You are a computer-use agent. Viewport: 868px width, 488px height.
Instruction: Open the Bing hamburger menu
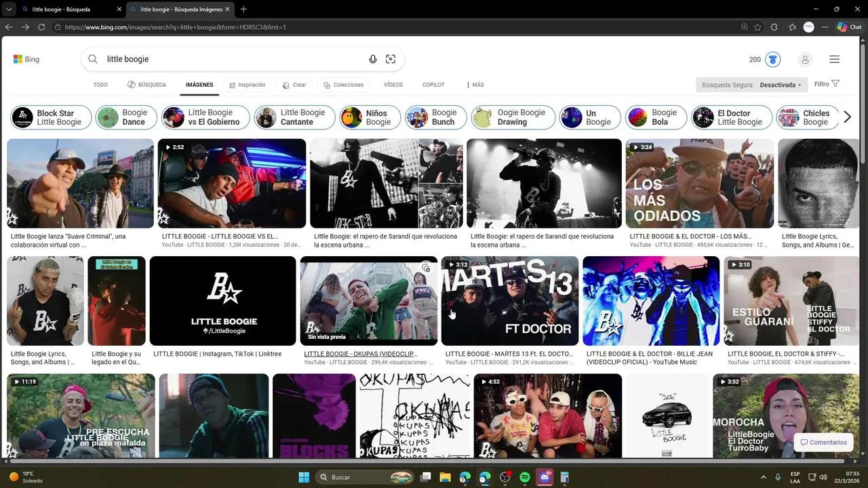[x=834, y=60]
